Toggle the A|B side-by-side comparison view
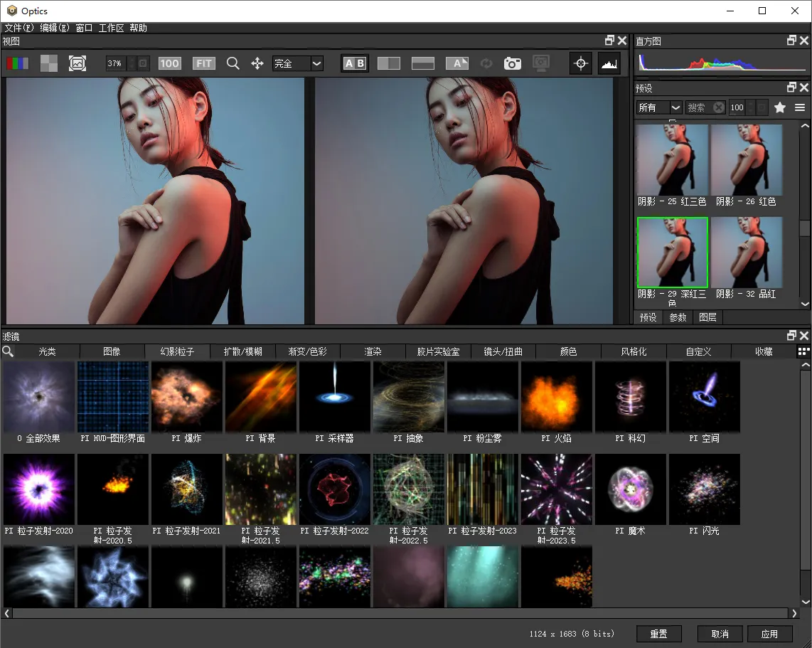This screenshot has height=648, width=812. coord(354,63)
